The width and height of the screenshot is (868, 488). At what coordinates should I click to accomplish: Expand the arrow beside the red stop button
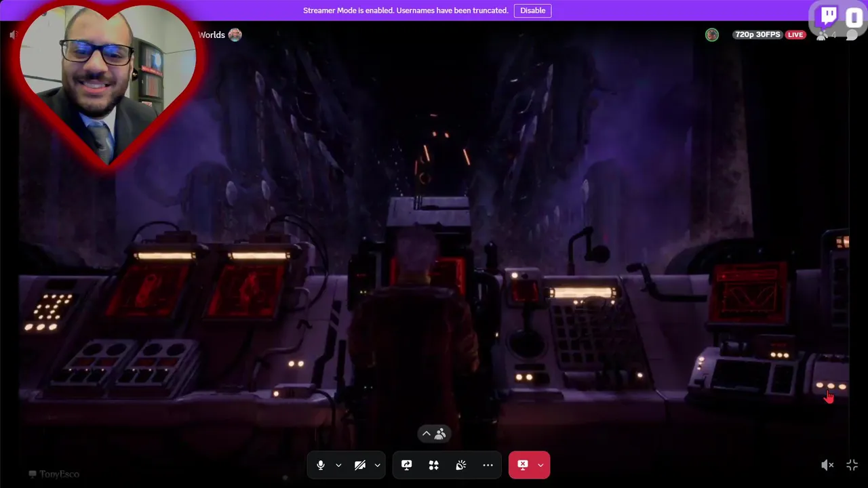540,465
